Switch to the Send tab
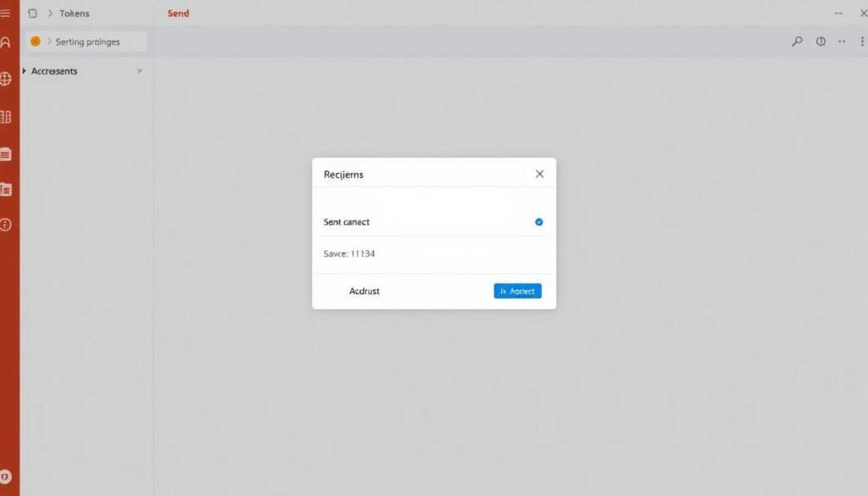868x496 pixels. 178,14
